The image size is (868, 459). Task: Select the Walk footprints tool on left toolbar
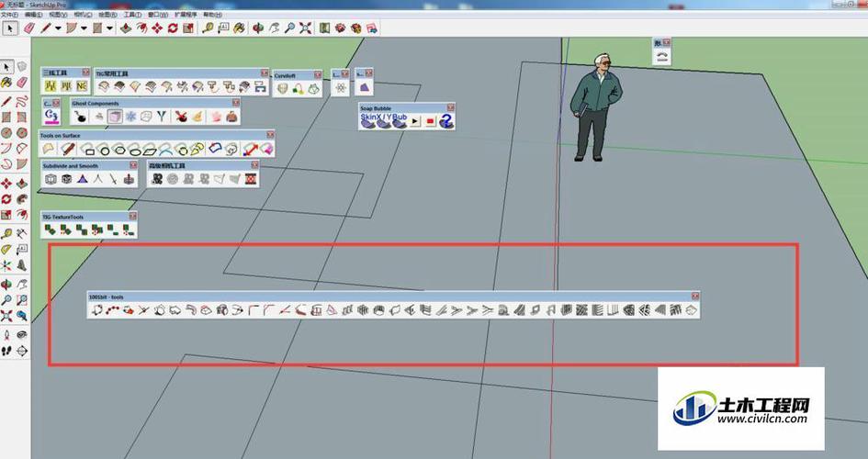click(x=6, y=351)
